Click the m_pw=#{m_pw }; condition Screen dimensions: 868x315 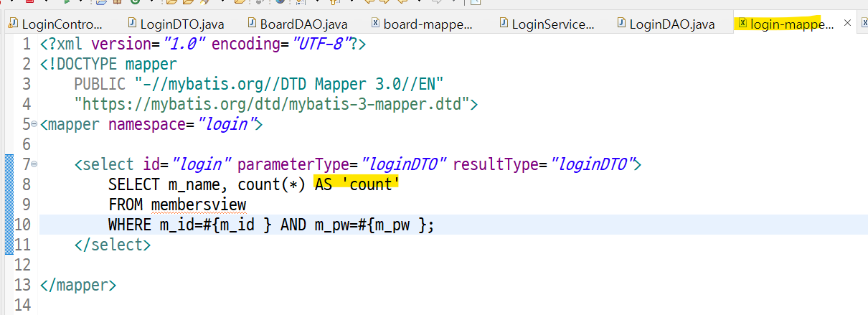click(374, 225)
